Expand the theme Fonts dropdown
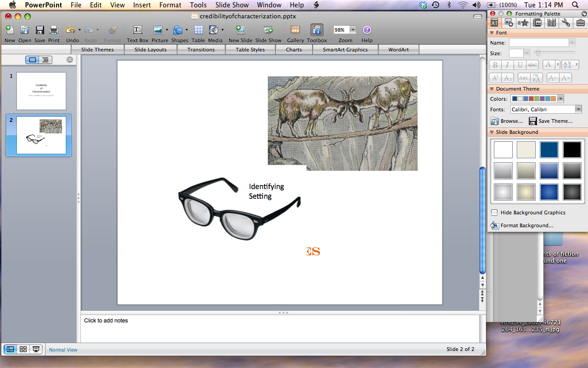The image size is (588, 368). pyautogui.click(x=578, y=109)
